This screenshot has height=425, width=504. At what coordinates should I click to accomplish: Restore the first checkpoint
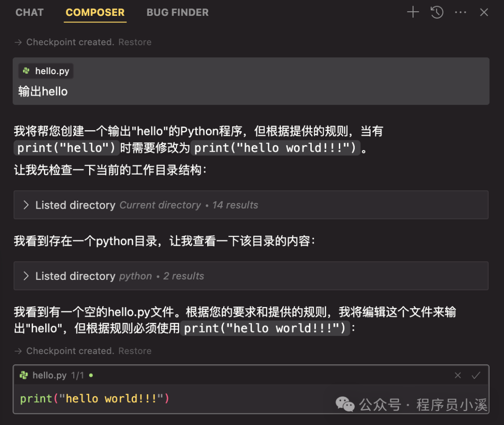pos(135,42)
